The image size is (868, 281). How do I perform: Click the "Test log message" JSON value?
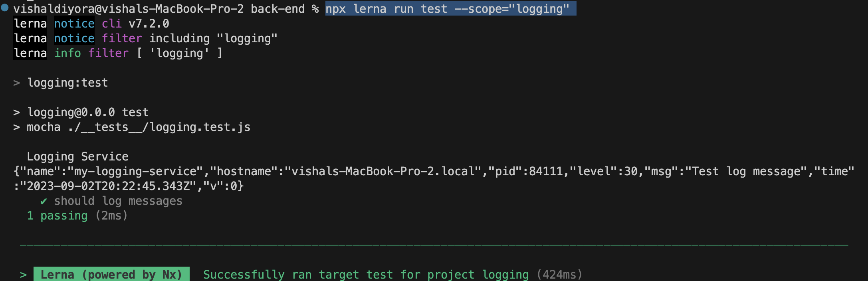point(746,172)
